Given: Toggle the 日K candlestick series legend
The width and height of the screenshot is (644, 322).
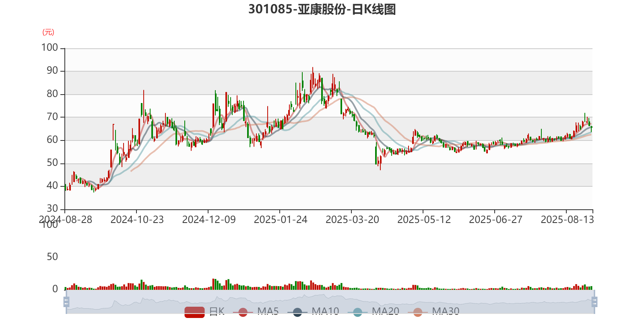Looking at the screenshot, I should (204, 312).
